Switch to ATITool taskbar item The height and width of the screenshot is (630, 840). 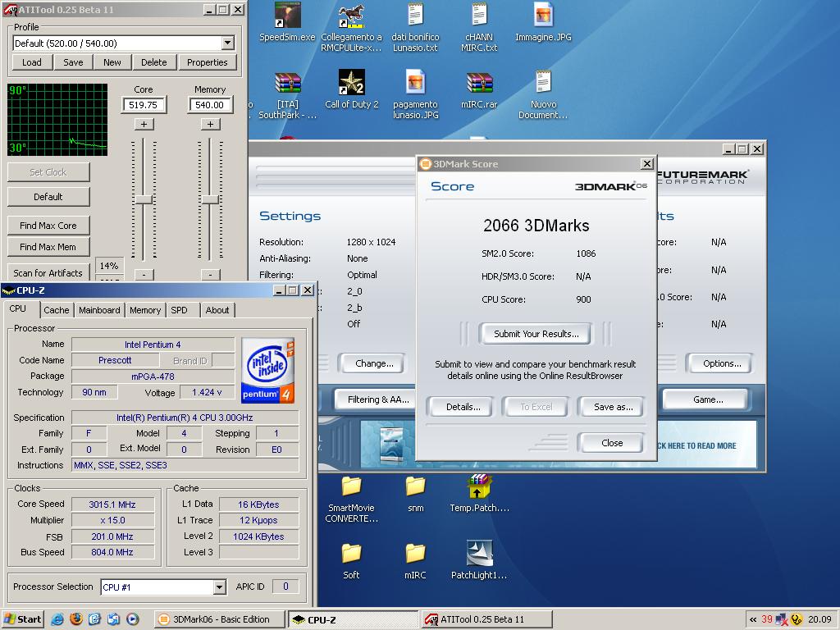[x=487, y=619]
